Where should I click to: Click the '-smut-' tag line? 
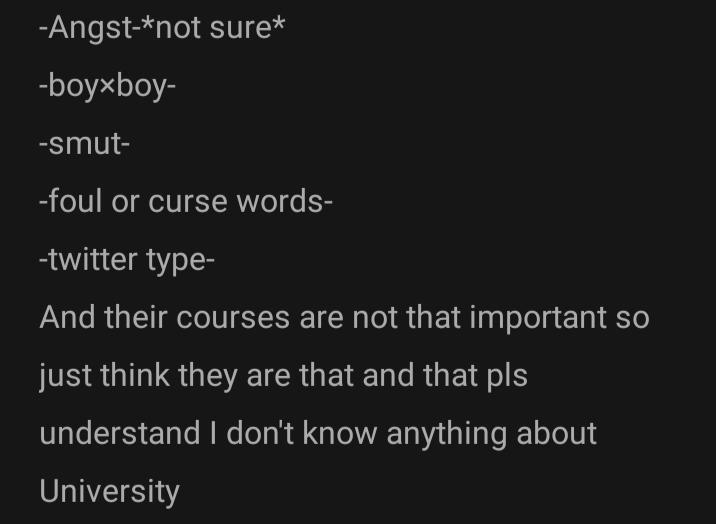[x=84, y=144]
